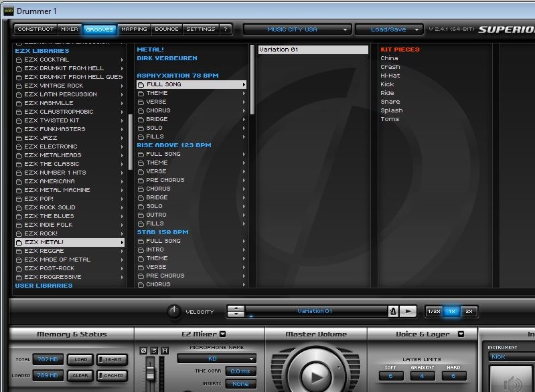Click the EZX REGGAE folder icon
The image size is (535, 392).
click(19, 252)
